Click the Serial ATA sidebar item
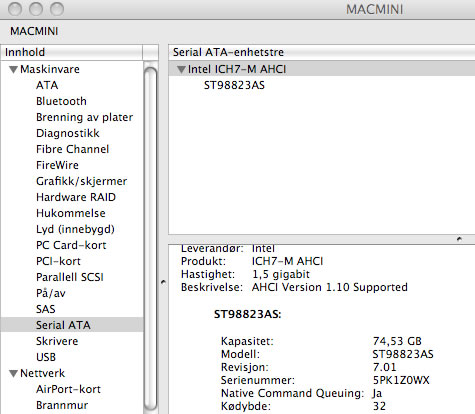The image size is (475, 414). 72,325
